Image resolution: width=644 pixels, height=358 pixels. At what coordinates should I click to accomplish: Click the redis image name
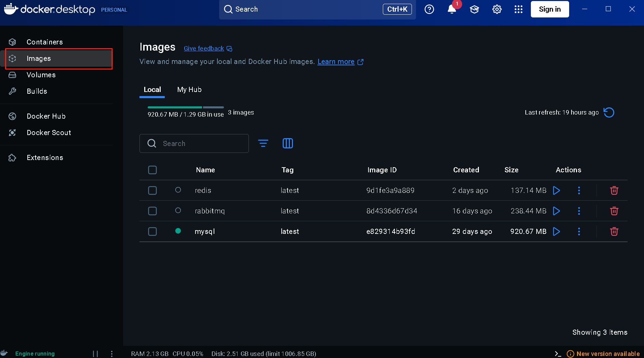tap(203, 190)
